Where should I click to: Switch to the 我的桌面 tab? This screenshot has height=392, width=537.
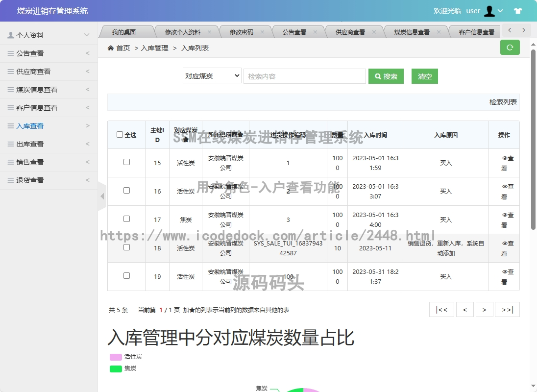click(124, 32)
